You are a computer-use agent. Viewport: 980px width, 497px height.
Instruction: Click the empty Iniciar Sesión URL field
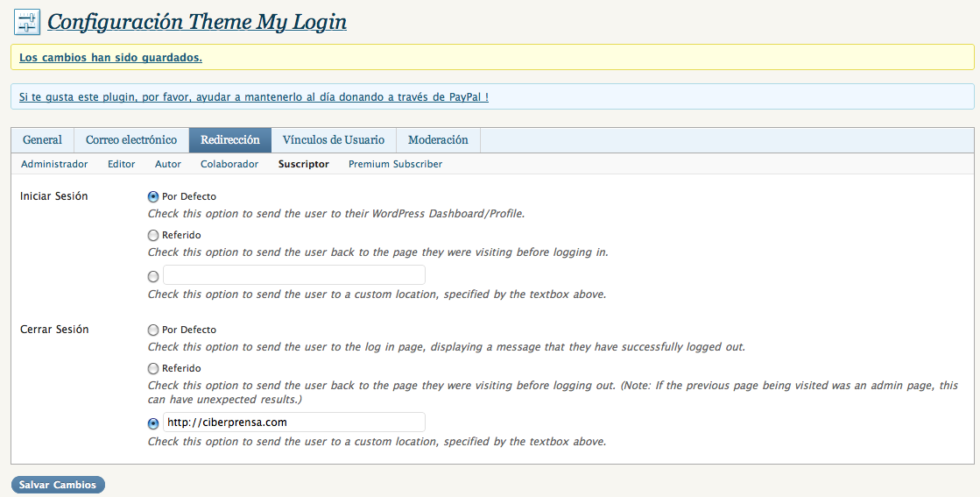coord(294,275)
